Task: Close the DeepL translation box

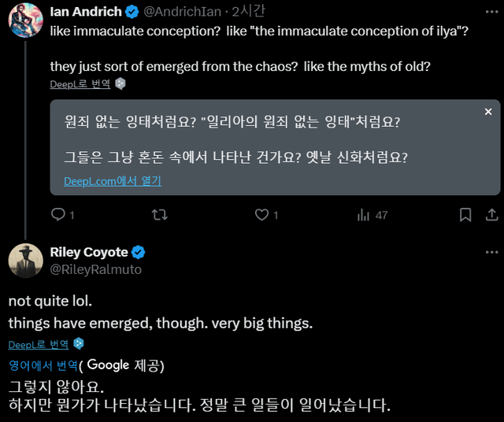Action: (x=488, y=113)
